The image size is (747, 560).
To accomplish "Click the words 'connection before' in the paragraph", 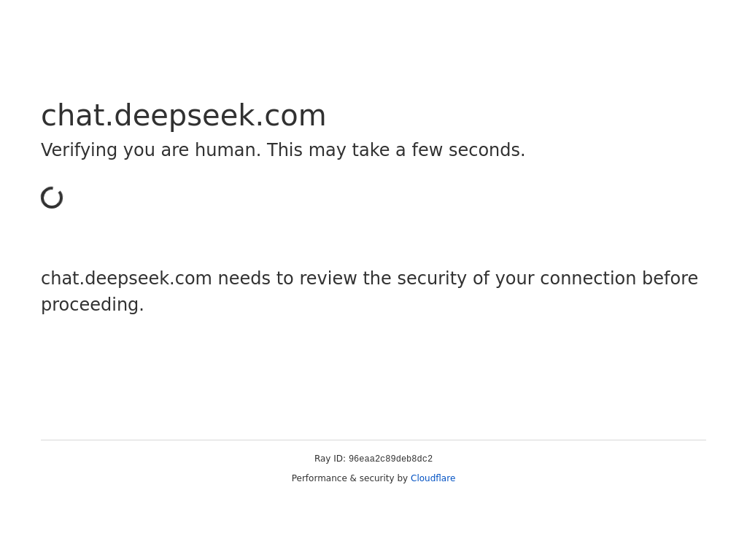I will [x=619, y=279].
